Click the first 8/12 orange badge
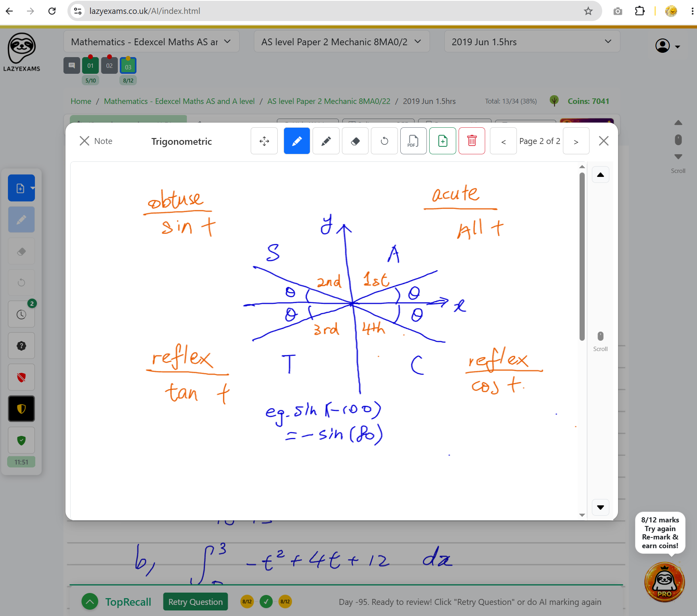This screenshot has height=616, width=697. (x=247, y=602)
